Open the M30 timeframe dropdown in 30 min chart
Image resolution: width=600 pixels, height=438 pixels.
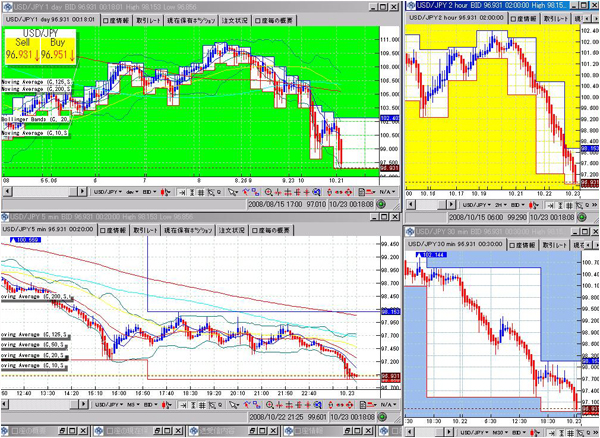(501, 432)
